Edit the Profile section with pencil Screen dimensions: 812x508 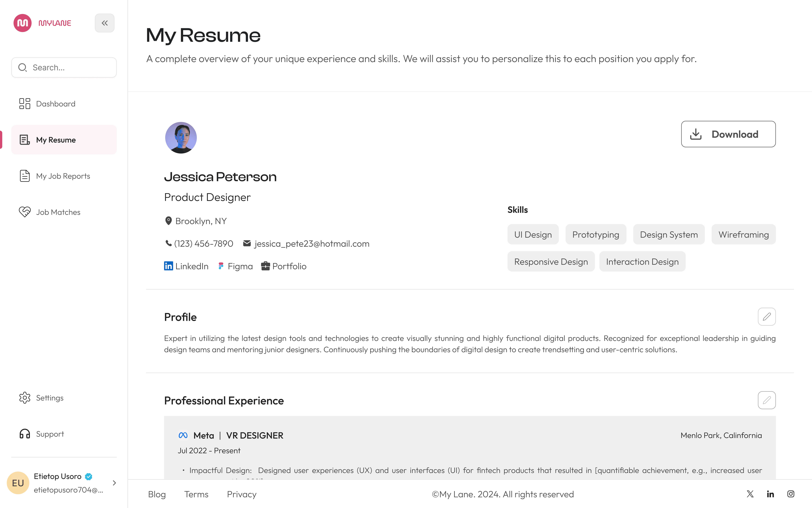767,317
